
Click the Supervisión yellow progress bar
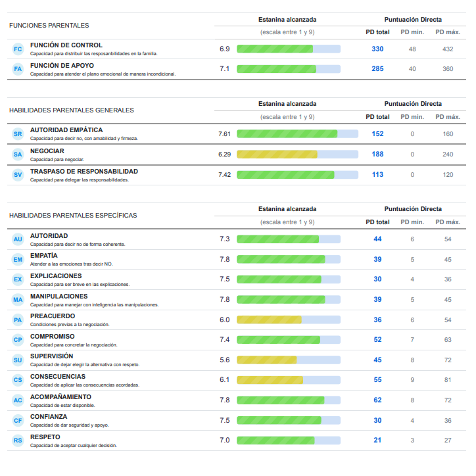266,360
